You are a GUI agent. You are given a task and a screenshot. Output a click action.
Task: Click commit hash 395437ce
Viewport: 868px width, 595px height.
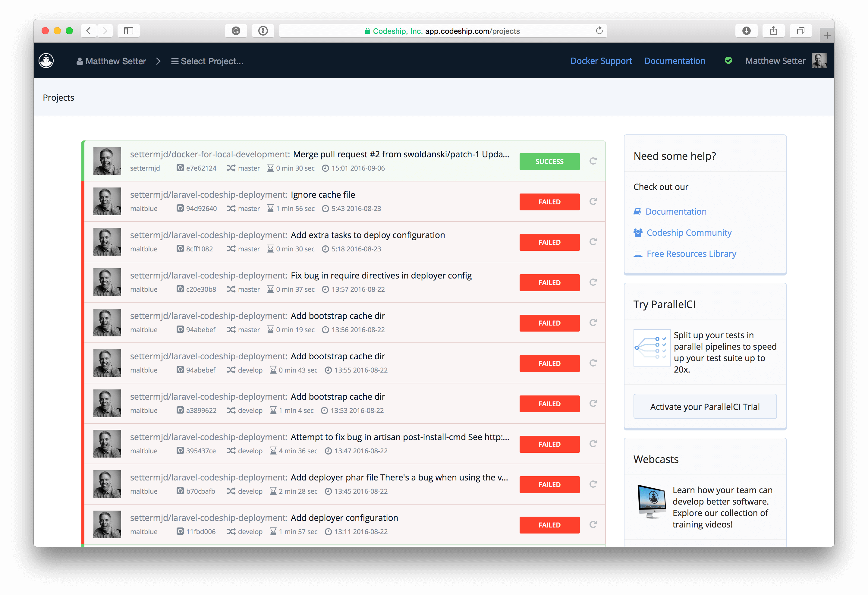point(200,451)
